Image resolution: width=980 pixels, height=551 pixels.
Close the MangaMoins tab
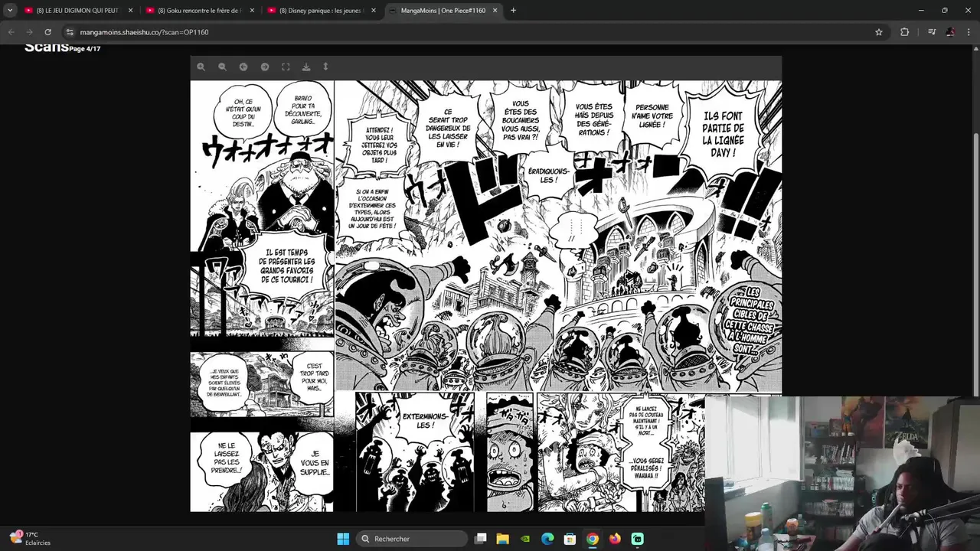tap(495, 11)
